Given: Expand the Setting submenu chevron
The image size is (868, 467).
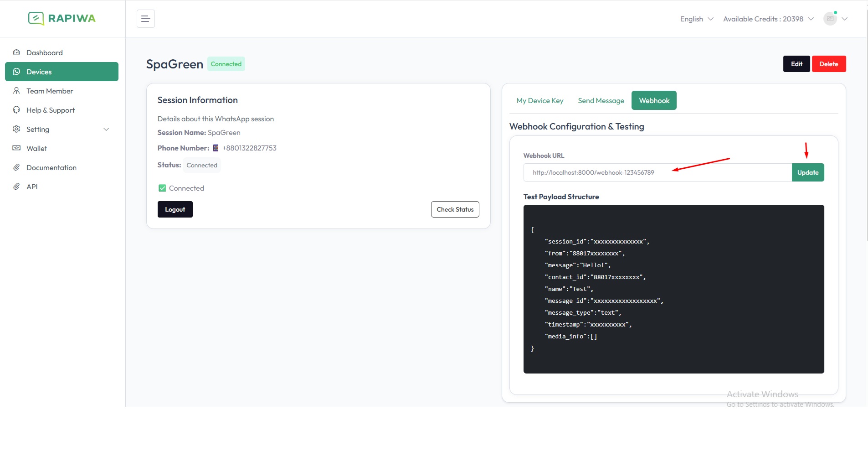Looking at the screenshot, I should pos(106,130).
